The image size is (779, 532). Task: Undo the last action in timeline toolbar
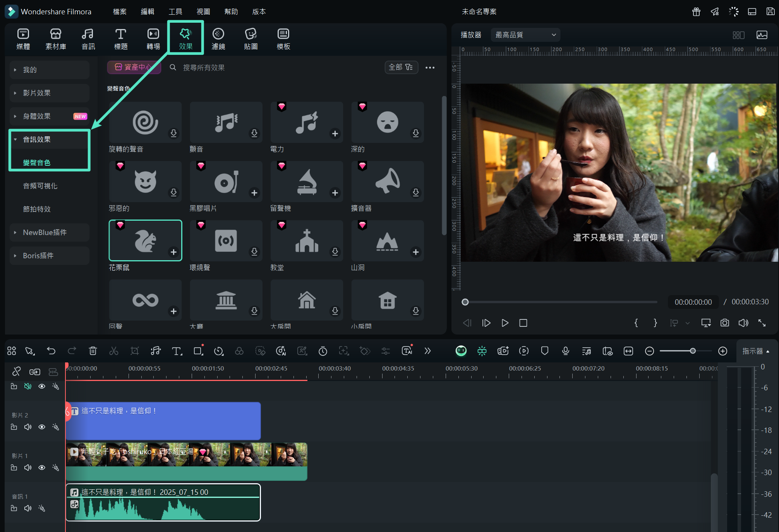pos(51,351)
